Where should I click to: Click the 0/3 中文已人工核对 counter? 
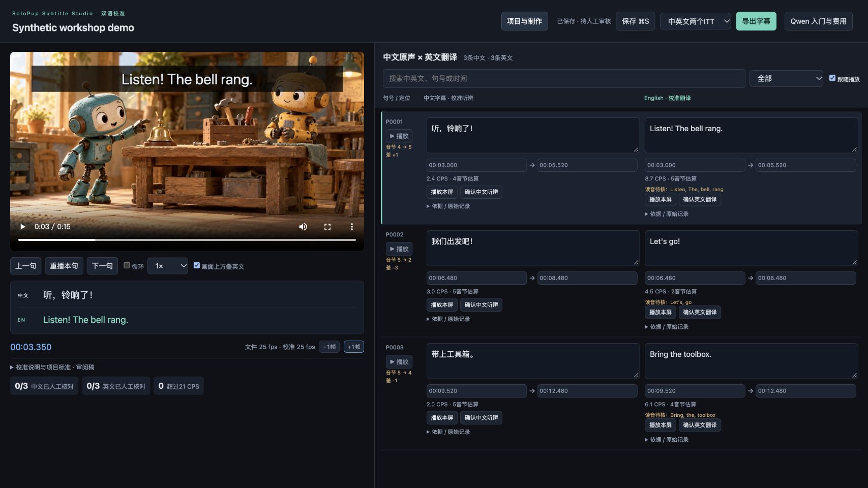[44, 386]
